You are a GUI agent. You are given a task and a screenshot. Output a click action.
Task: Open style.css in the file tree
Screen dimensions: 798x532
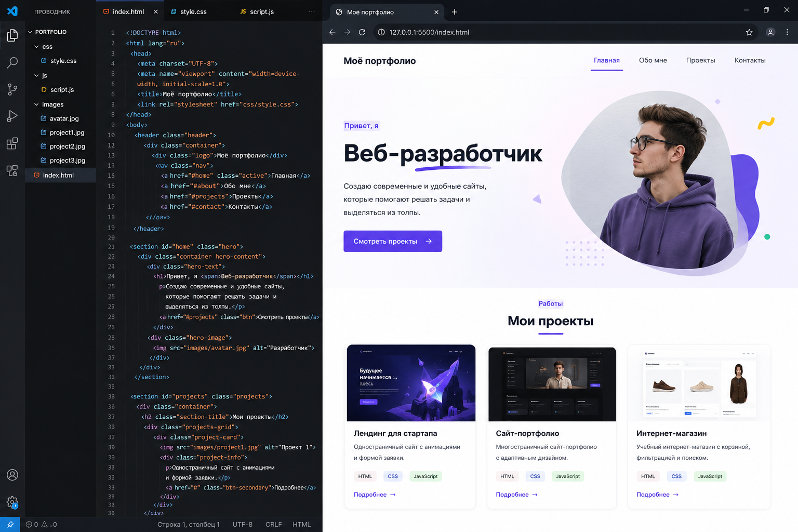[x=60, y=61]
